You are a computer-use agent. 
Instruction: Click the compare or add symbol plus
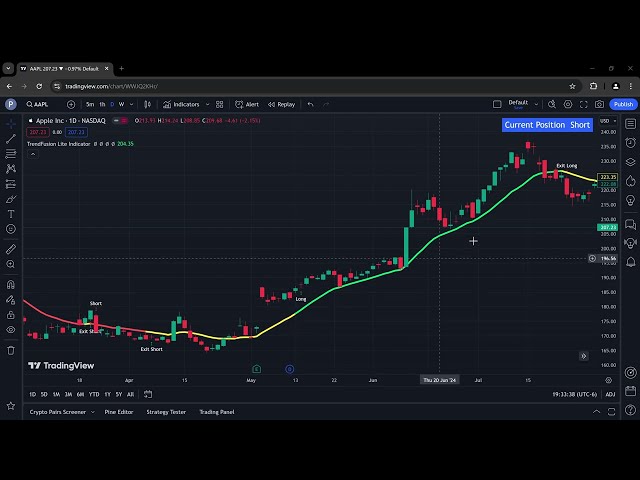coord(71,104)
